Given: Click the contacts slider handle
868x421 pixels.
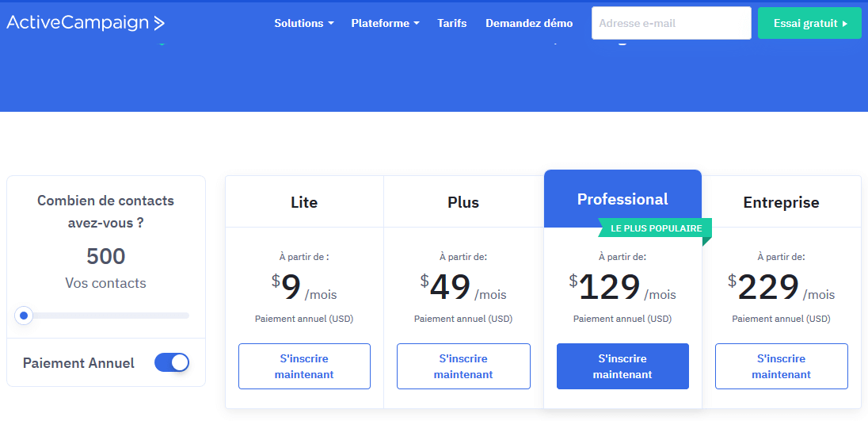Looking at the screenshot, I should coord(24,316).
